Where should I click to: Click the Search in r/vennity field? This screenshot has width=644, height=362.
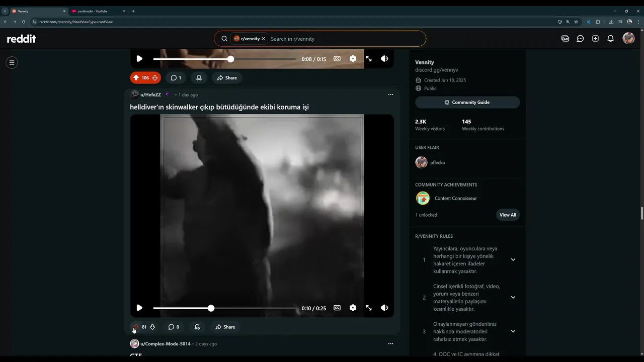point(345,39)
